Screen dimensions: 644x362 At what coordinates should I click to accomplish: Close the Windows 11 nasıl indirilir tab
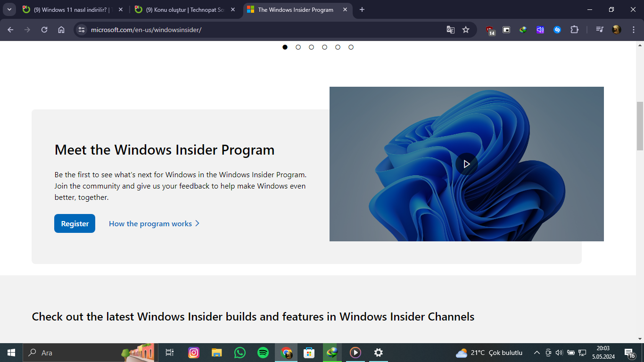coord(121,9)
